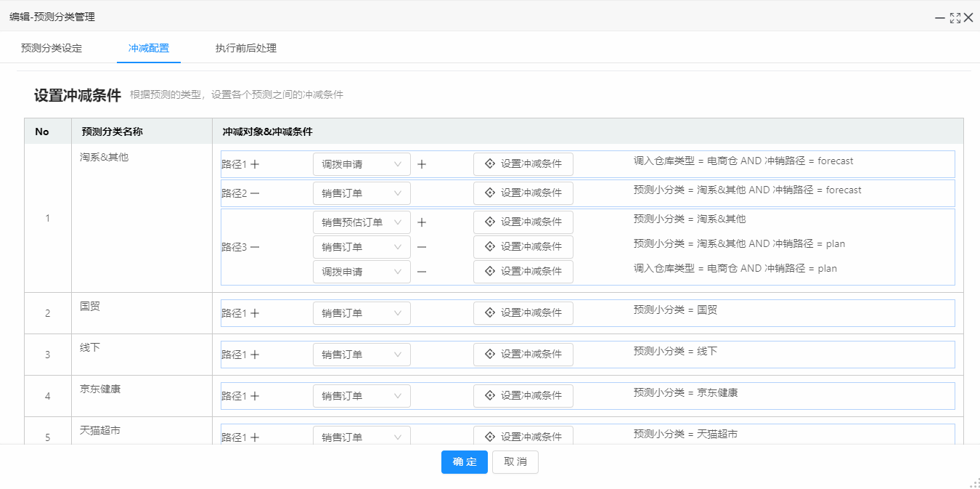Click the plus icon beside 路径1 in 国贸 row
The width and height of the screenshot is (980, 489).
pos(255,313)
